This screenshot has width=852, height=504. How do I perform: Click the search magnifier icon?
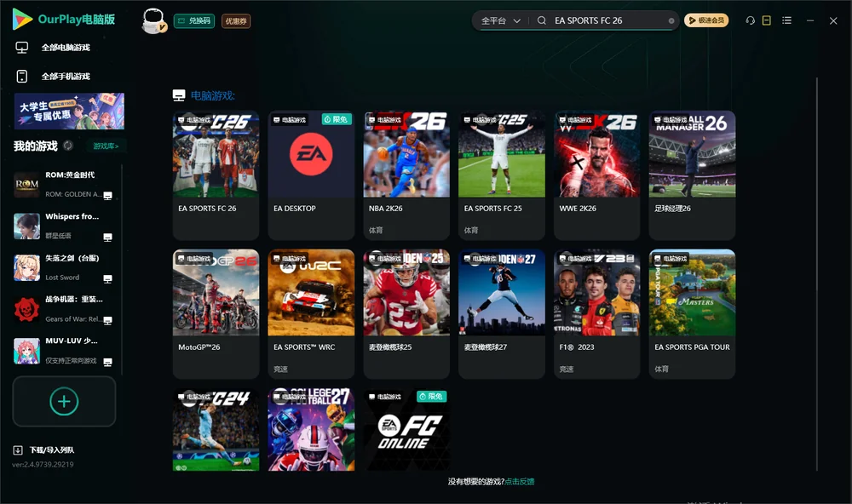(542, 20)
